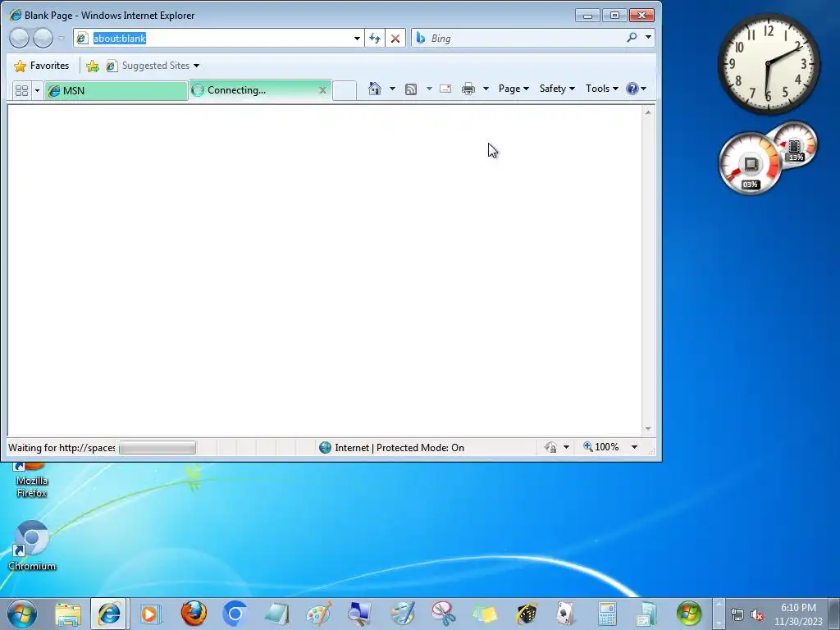Click the Add to Favorites Bar star icon
Screen dimensions: 840x630
click(92, 66)
